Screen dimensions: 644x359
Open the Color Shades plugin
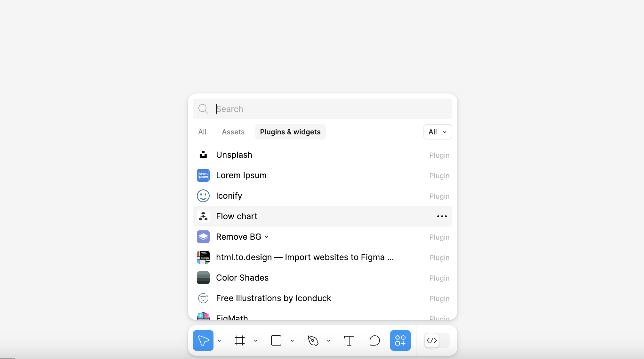[x=242, y=278]
